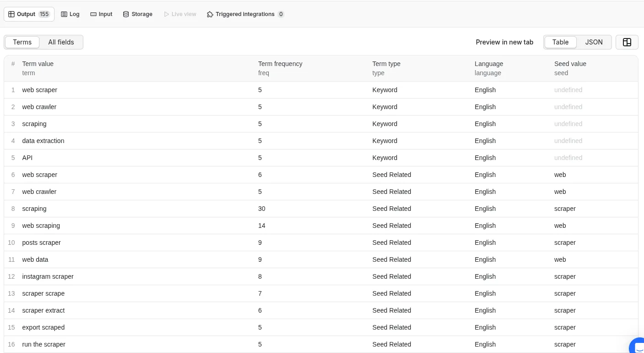Click the 155 results badge on Output
This screenshot has height=353, width=644.
point(44,14)
